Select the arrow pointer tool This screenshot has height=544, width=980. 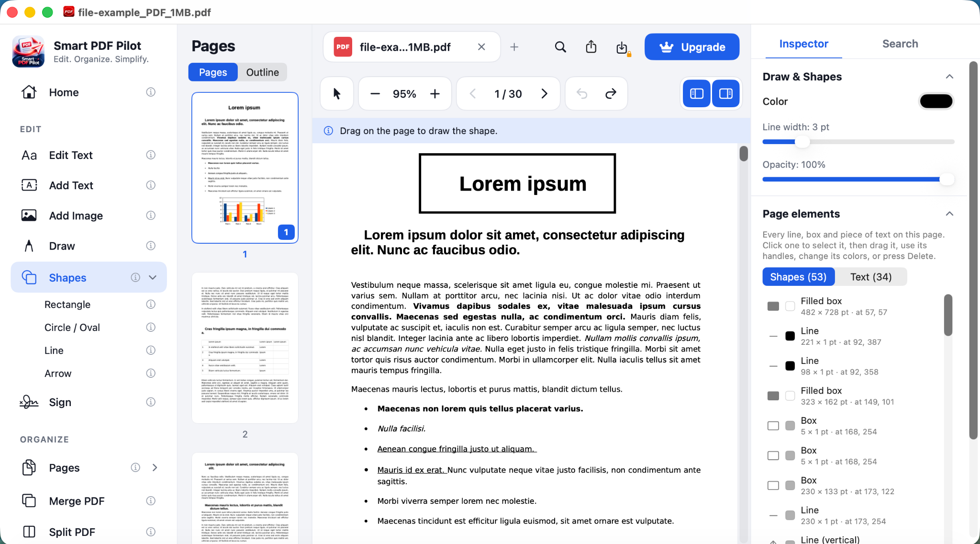pos(337,94)
